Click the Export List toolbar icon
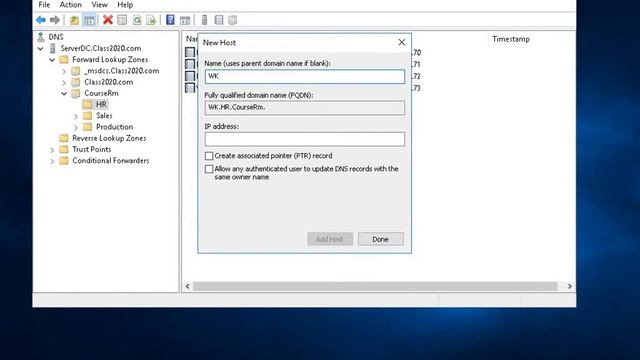Viewport: 640px width, 360px height. (151, 20)
